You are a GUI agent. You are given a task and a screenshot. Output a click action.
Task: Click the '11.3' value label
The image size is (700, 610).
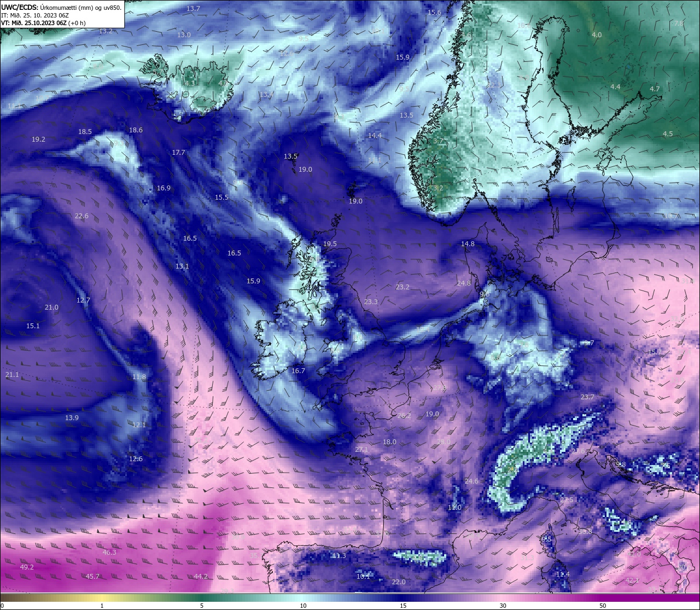coord(339,556)
